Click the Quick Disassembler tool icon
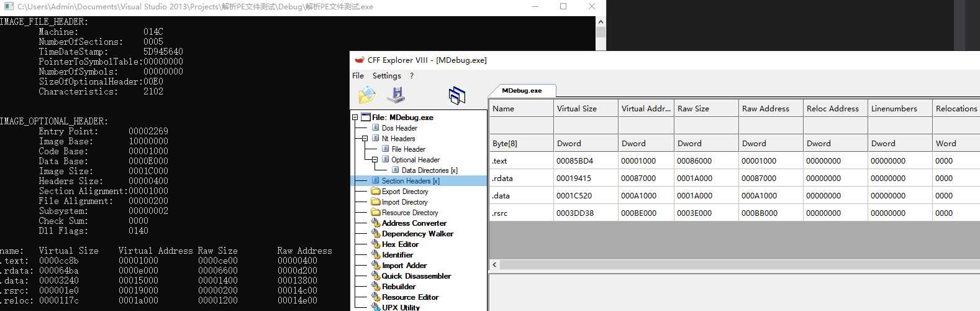The width and height of the screenshot is (980, 311). [376, 276]
